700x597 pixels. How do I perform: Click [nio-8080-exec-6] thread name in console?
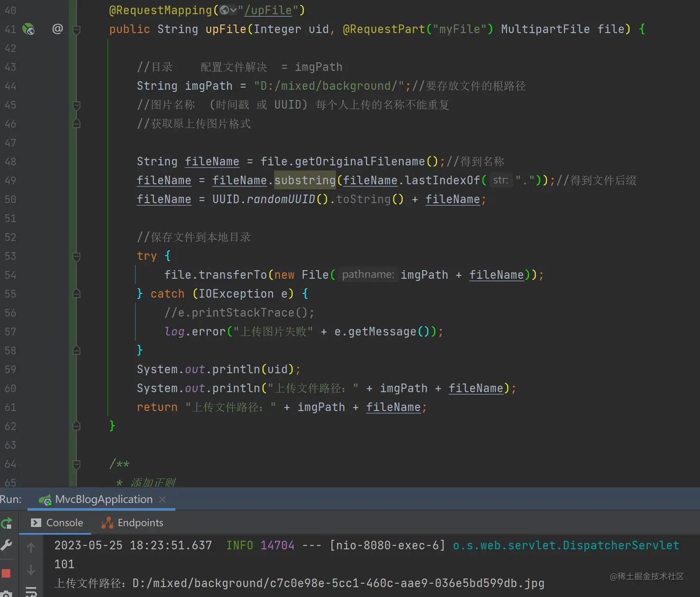pos(387,546)
